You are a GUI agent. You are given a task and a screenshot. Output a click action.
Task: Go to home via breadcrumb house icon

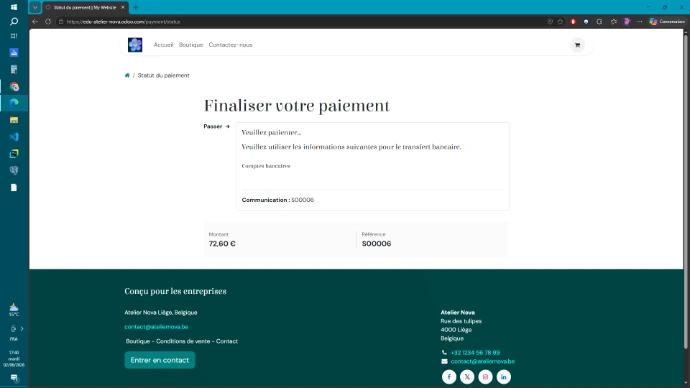[x=127, y=75]
